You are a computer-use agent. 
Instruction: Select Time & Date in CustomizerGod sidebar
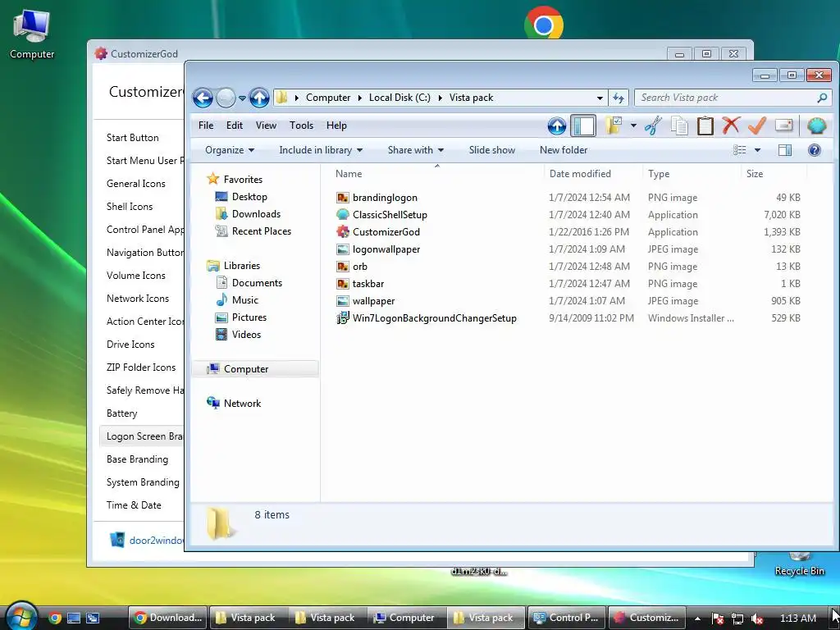[134, 504]
